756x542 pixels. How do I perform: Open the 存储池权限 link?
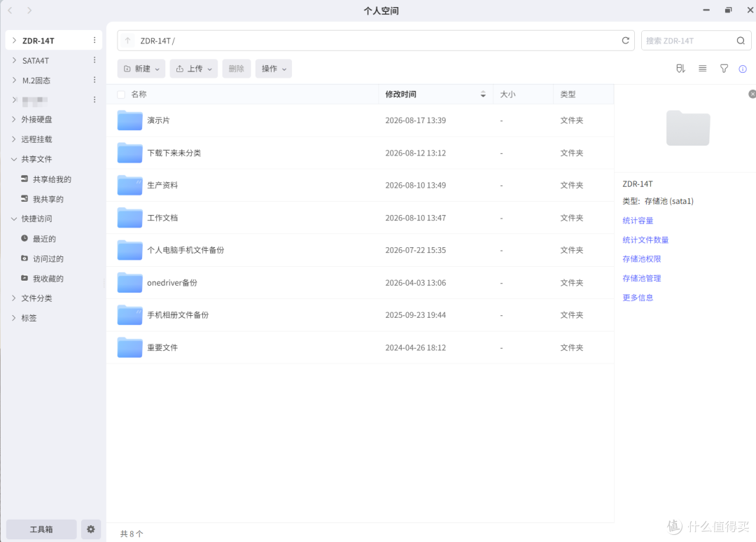(x=641, y=259)
